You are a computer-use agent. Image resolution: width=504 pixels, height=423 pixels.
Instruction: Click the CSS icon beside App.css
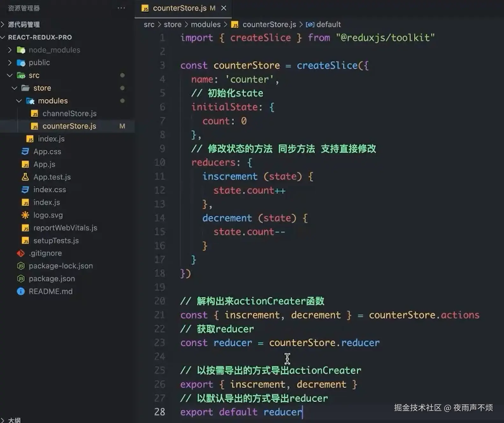tap(25, 152)
